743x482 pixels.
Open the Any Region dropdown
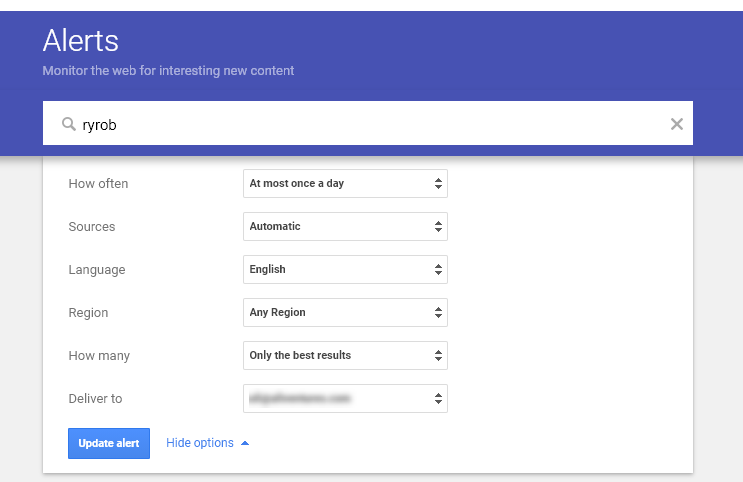click(x=345, y=312)
